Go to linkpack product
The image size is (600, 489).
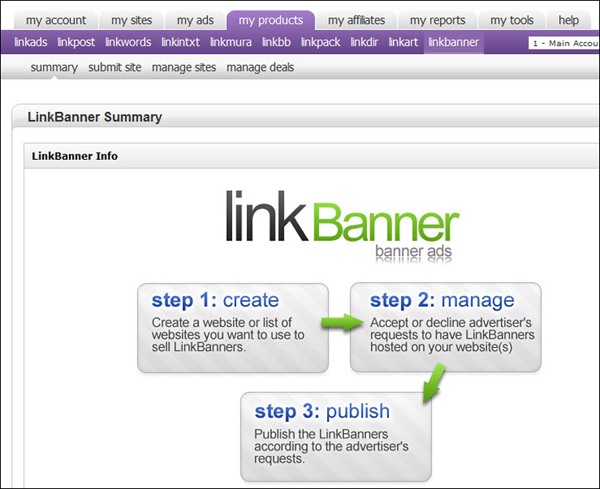pyautogui.click(x=321, y=42)
